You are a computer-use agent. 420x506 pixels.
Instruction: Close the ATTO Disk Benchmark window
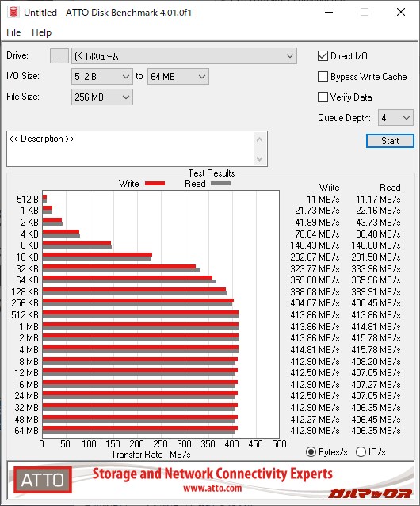coord(401,12)
